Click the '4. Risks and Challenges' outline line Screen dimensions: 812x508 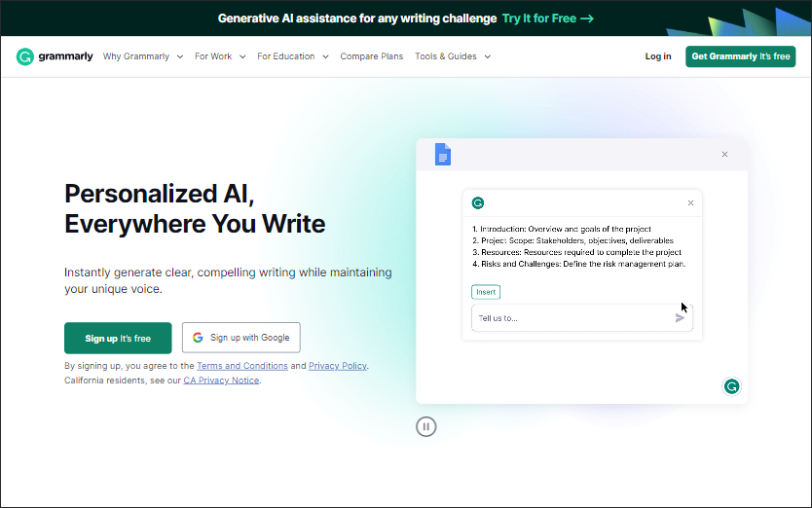tap(578, 264)
